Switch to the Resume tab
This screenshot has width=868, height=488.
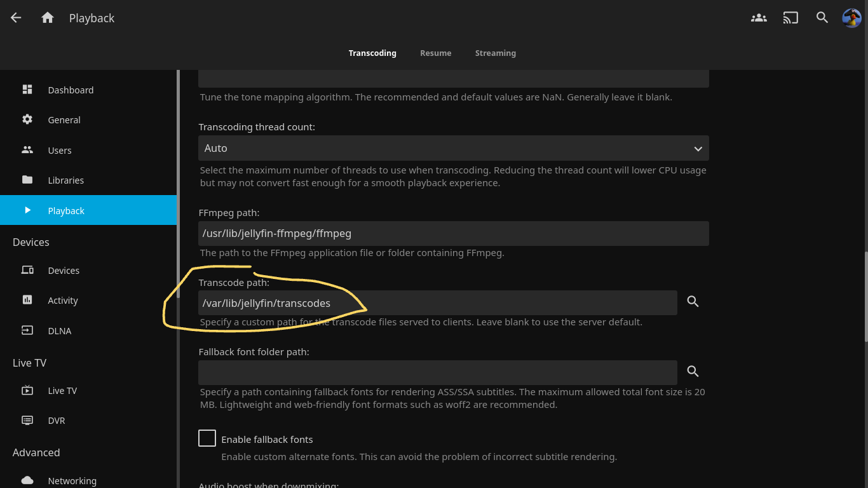point(435,53)
